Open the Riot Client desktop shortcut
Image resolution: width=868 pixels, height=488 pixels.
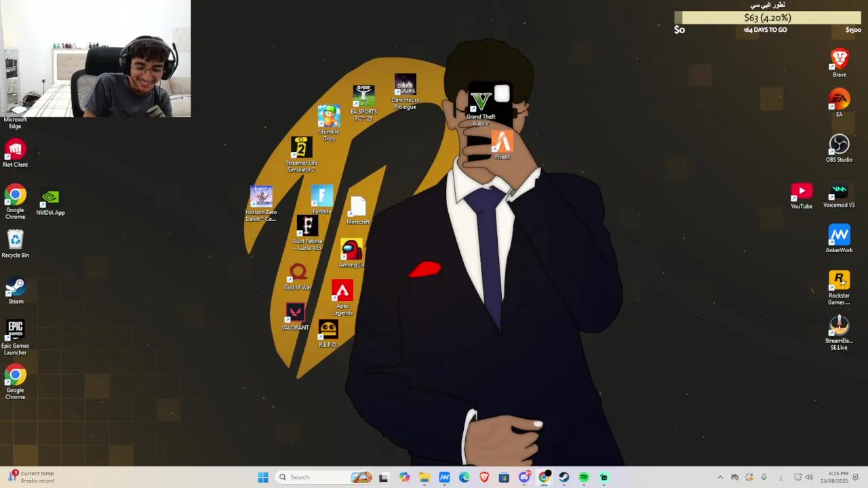(x=15, y=152)
